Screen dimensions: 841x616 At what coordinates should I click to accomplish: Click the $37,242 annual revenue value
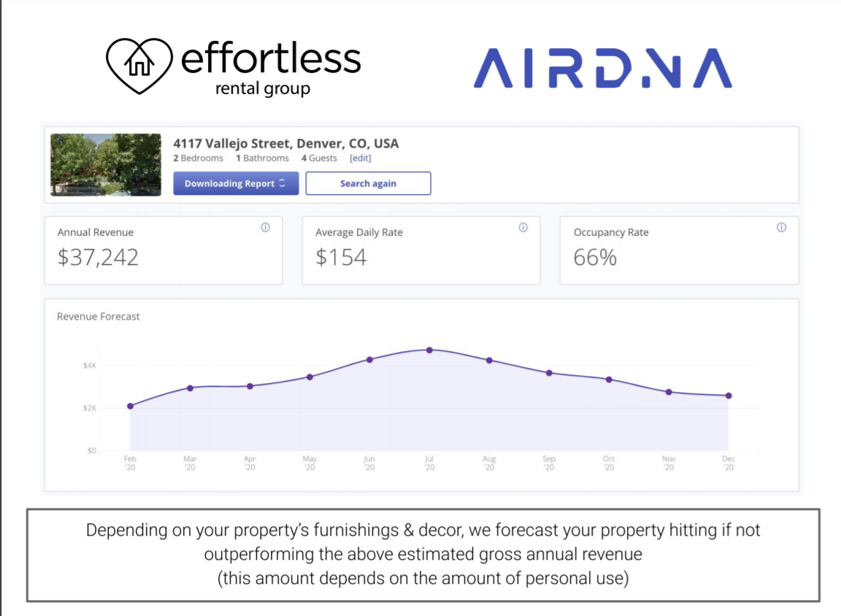coord(98,258)
